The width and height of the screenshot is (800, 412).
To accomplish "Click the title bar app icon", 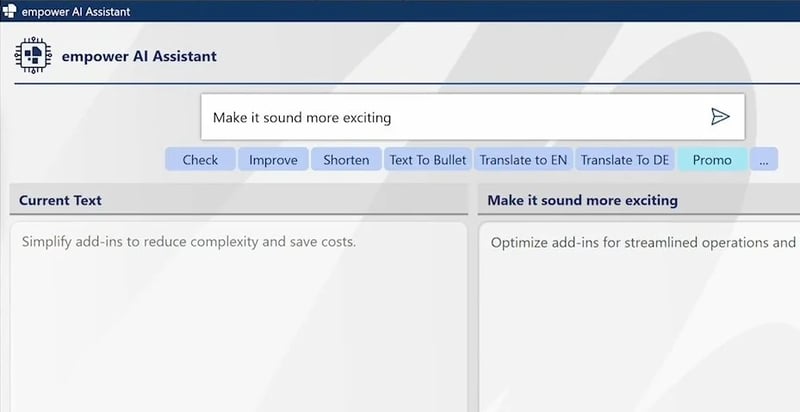I will coord(9,11).
